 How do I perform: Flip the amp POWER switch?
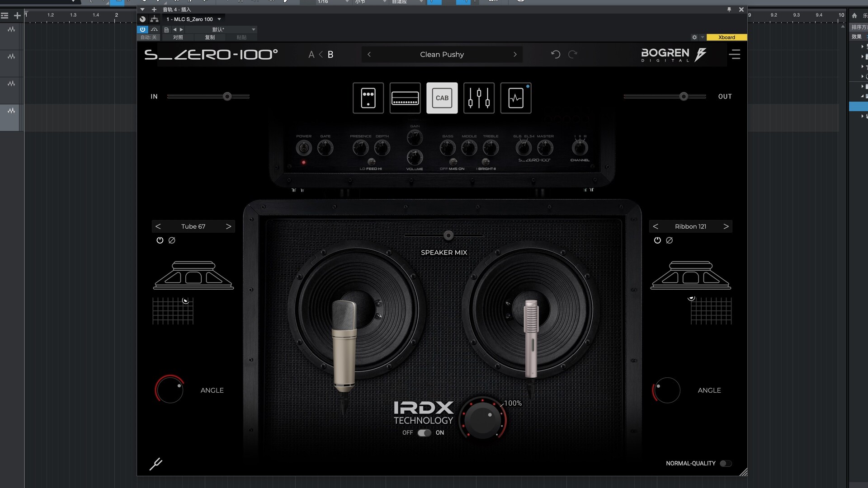(x=304, y=148)
